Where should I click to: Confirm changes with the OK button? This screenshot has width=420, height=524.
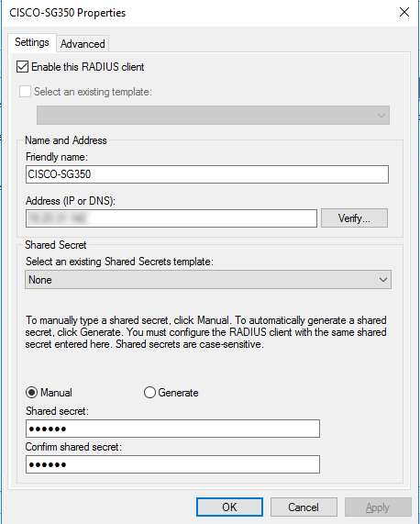[229, 507]
